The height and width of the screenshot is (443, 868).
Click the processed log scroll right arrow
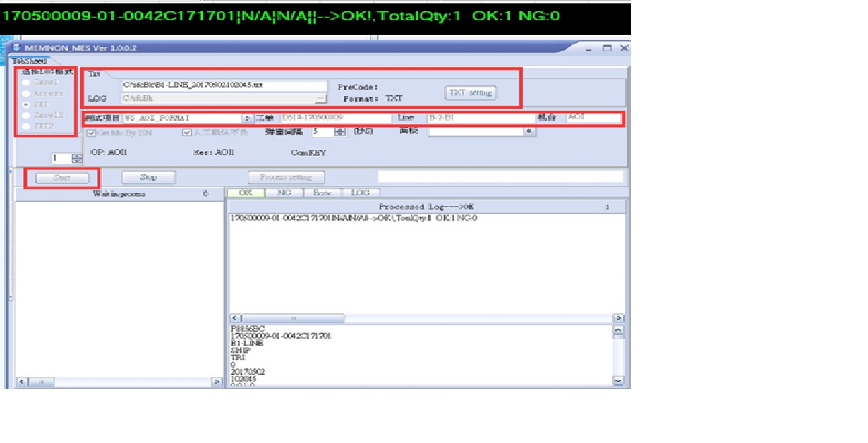618,319
